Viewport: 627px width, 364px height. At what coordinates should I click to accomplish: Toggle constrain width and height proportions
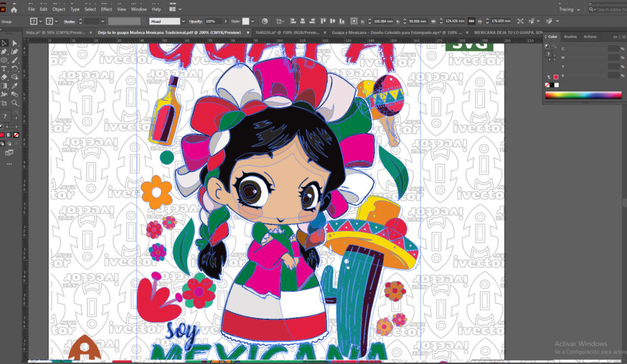[472, 21]
